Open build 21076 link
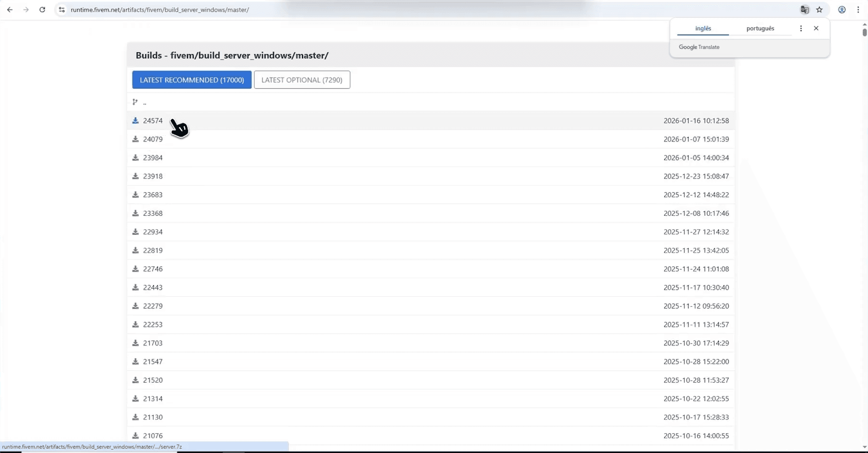Screen dimensions: 868x453 (153, 436)
